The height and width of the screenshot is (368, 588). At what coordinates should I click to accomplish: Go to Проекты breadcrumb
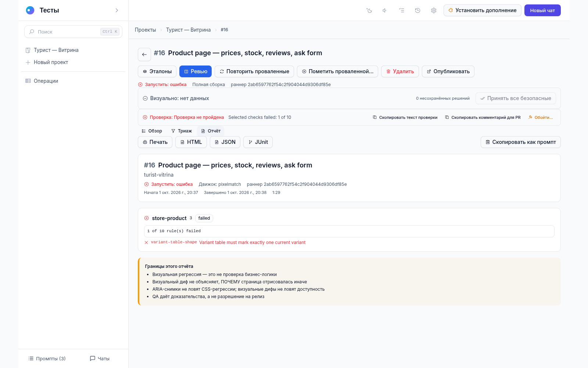click(x=145, y=30)
